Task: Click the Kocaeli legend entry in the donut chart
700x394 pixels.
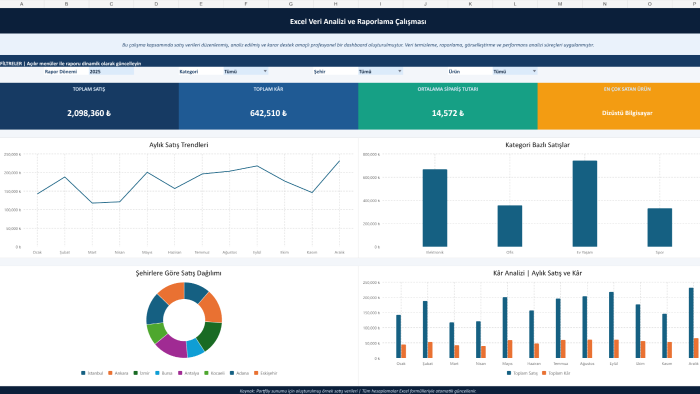Action: tap(214, 373)
